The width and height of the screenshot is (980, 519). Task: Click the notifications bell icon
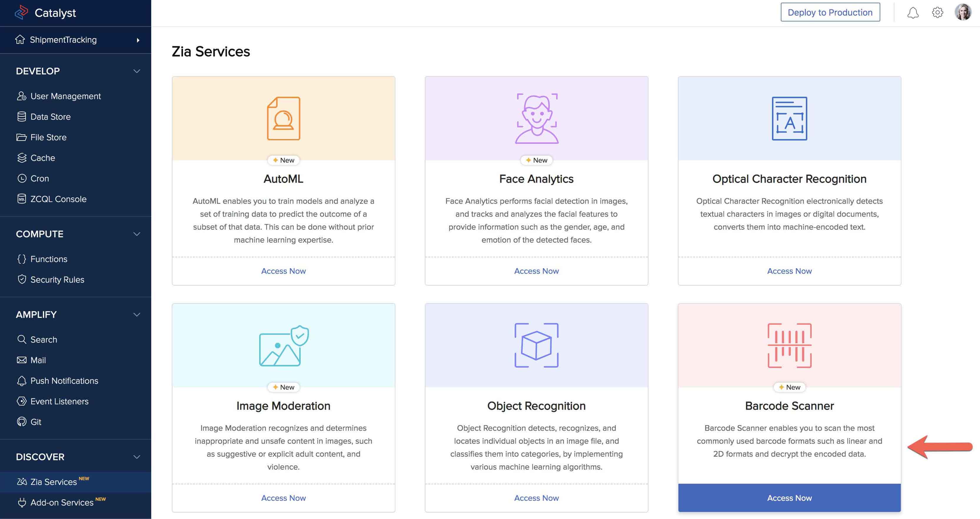click(x=913, y=13)
